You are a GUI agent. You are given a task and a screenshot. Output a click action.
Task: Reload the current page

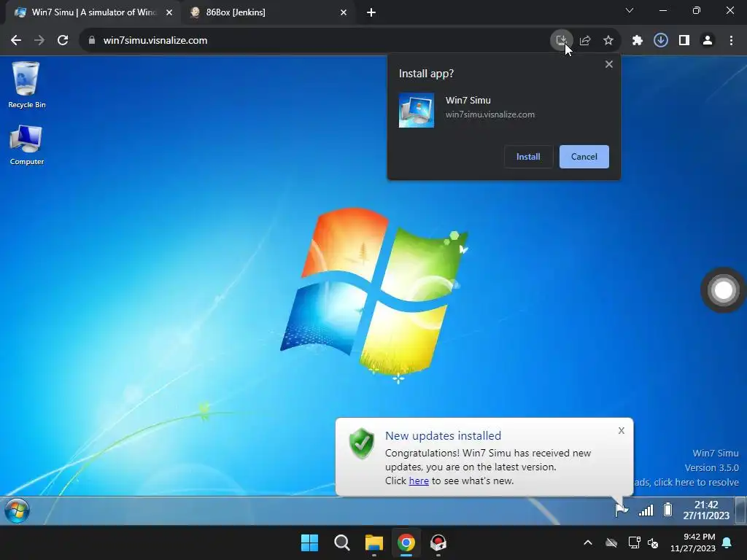[x=63, y=41]
